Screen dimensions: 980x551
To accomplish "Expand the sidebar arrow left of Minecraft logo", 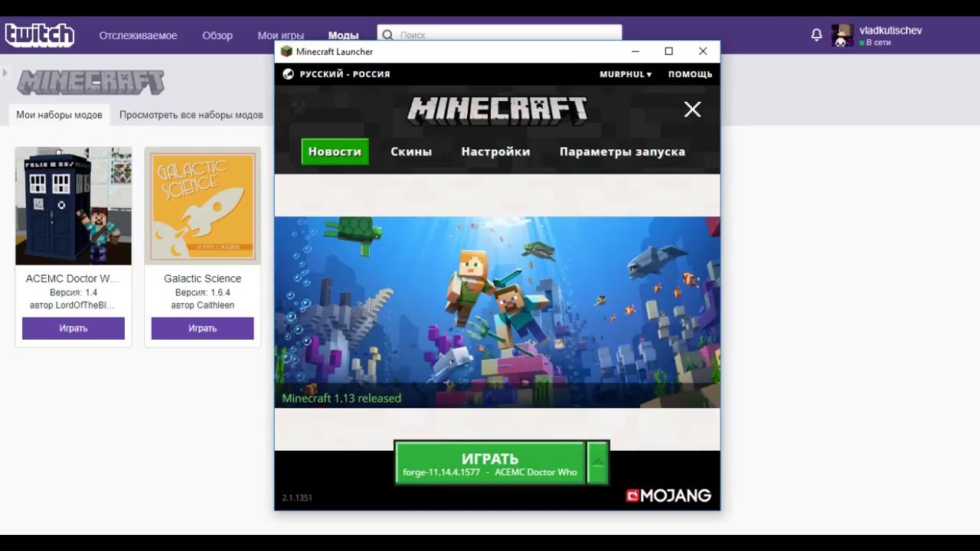I will pos(5,73).
